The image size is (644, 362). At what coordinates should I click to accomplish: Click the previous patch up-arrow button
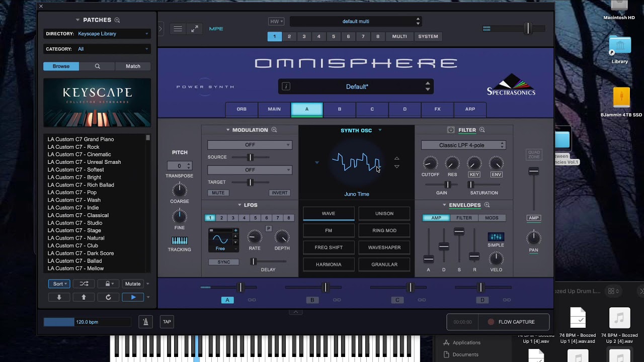pyautogui.click(x=84, y=297)
